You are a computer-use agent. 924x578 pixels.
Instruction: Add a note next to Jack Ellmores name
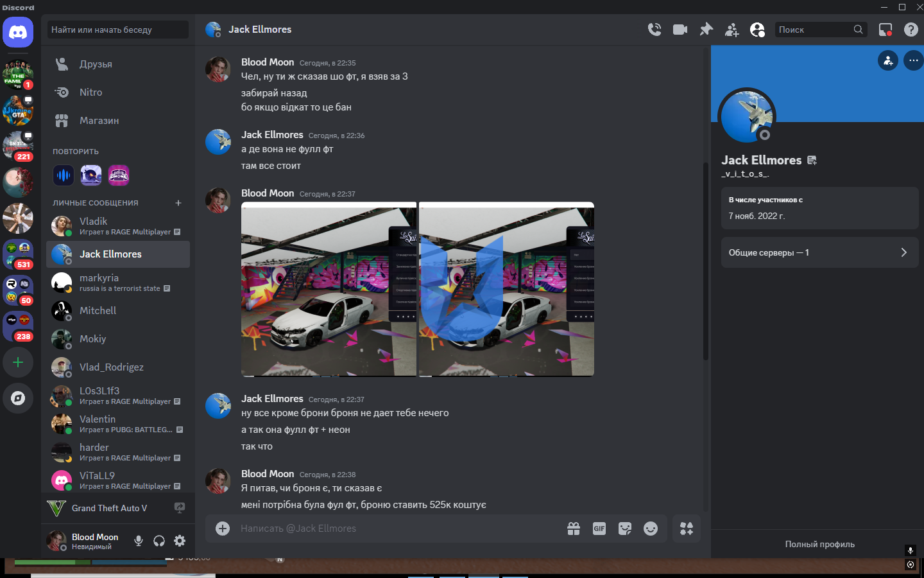pos(812,161)
